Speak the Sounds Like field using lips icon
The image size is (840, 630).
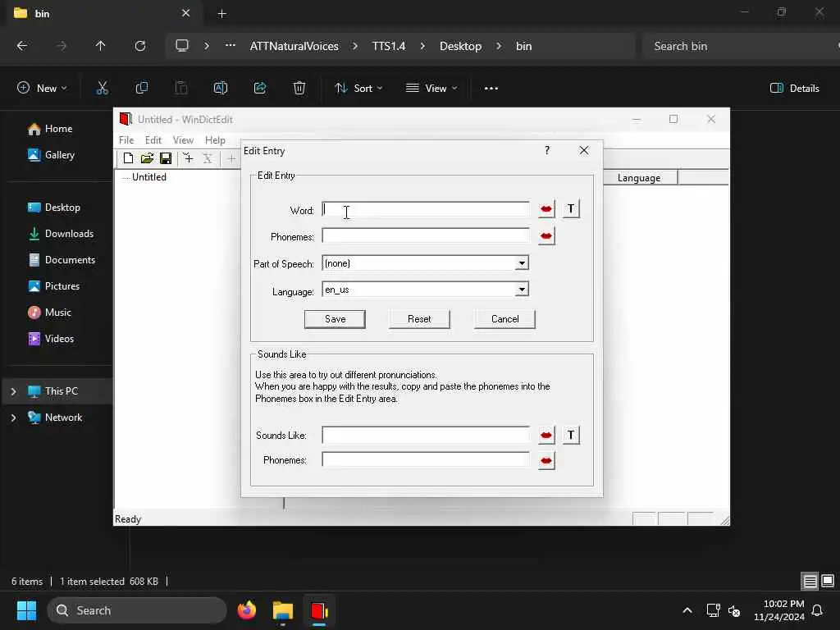(x=546, y=435)
